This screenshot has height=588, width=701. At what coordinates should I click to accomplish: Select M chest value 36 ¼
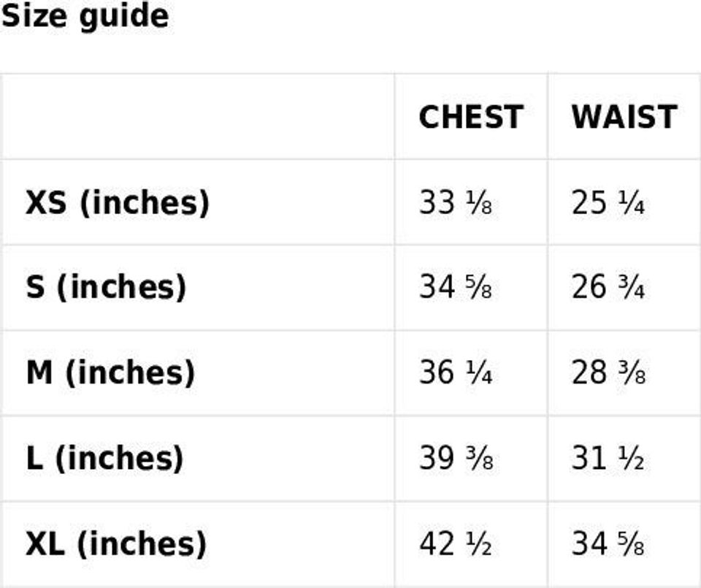(456, 373)
